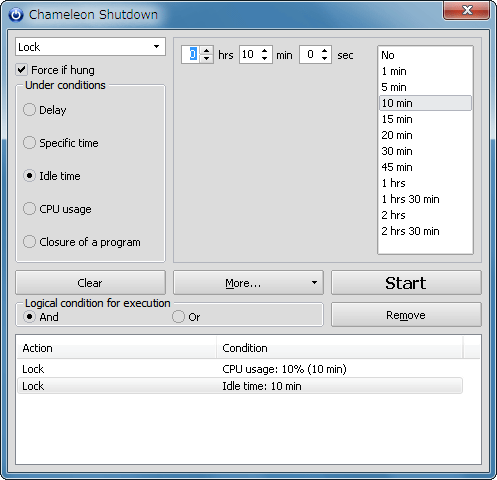The height and width of the screenshot is (480, 497).
Task: Increase the seconds spinner value
Action: pyautogui.click(x=324, y=50)
